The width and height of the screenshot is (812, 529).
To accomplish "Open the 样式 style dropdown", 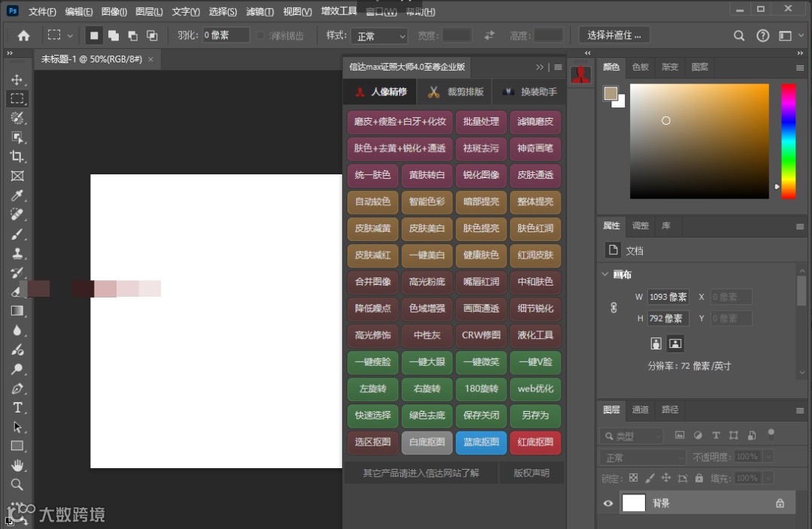I will click(380, 36).
